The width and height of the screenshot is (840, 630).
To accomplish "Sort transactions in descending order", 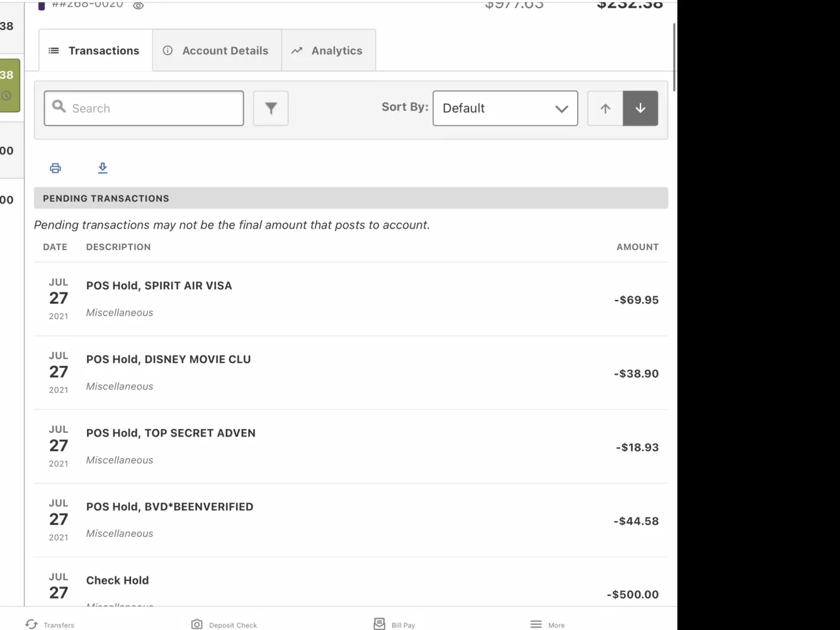I will tap(640, 108).
